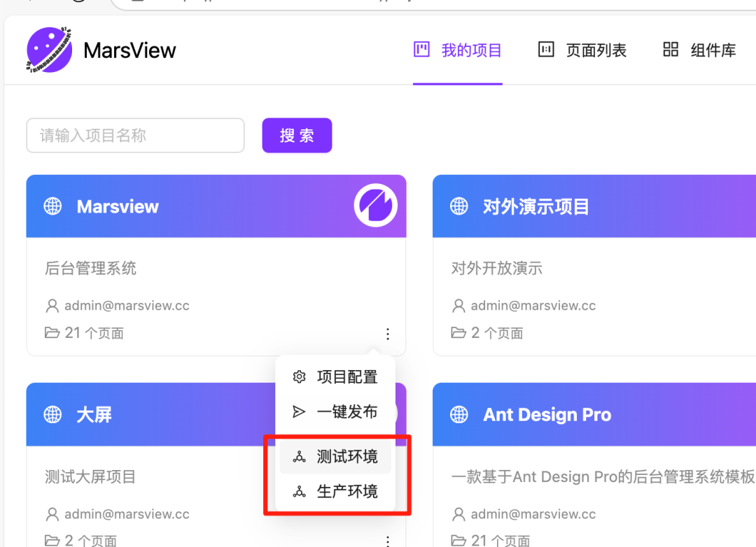
Task: Click the paper plane icon beside 一键发布
Action: click(299, 412)
